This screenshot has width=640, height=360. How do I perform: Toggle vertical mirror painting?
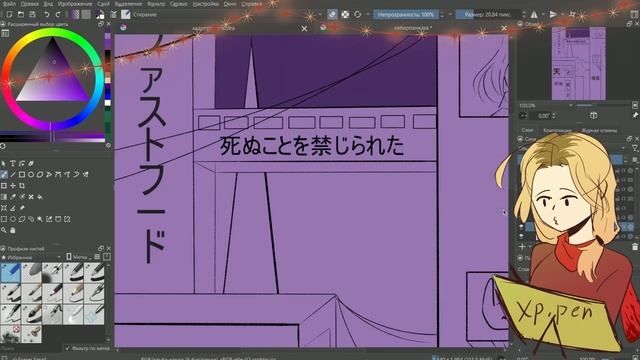[x=553, y=14]
